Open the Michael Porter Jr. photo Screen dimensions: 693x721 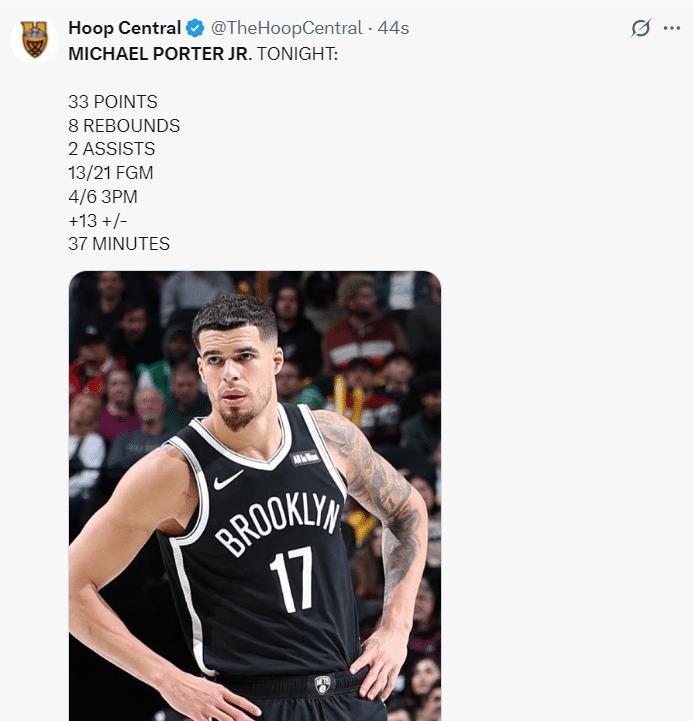pos(254,495)
